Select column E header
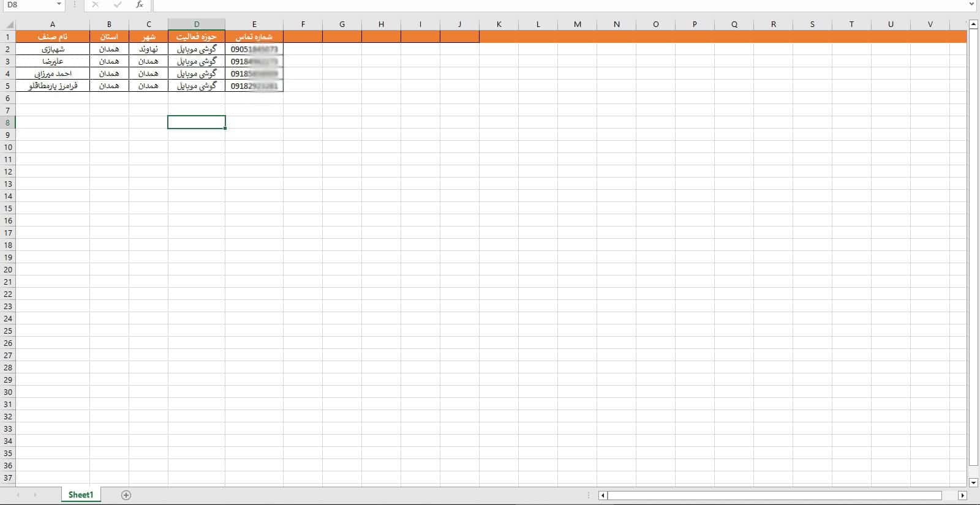The image size is (980, 505). (x=254, y=24)
